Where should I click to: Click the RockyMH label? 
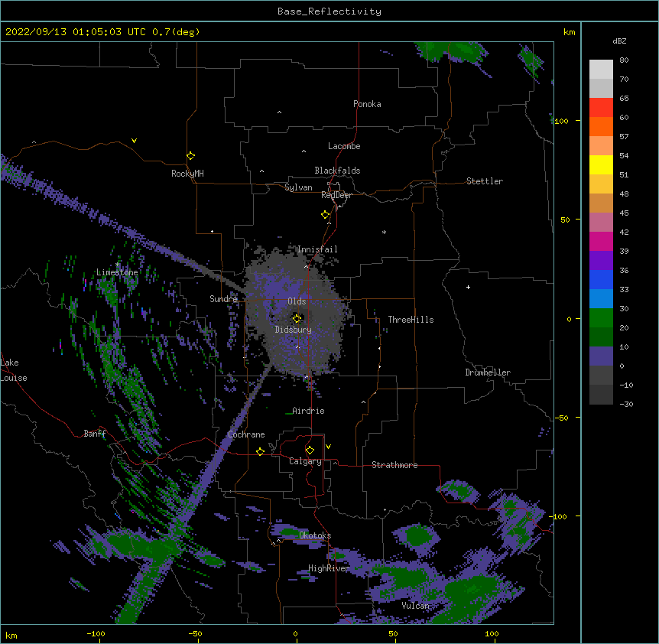coord(187,174)
